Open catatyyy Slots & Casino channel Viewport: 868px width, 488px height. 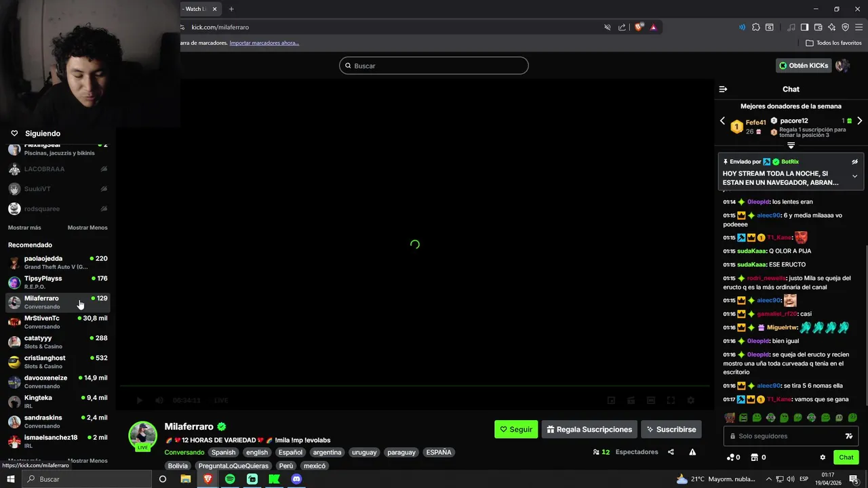pos(58,342)
